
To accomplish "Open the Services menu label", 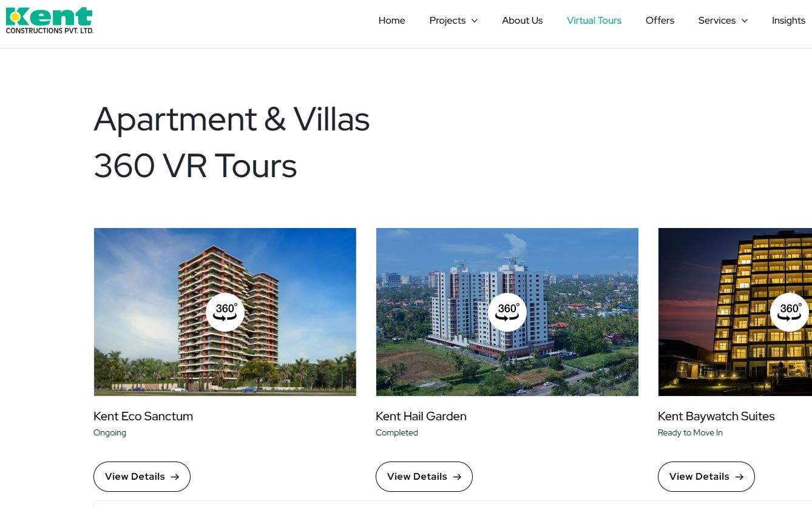I will [717, 21].
